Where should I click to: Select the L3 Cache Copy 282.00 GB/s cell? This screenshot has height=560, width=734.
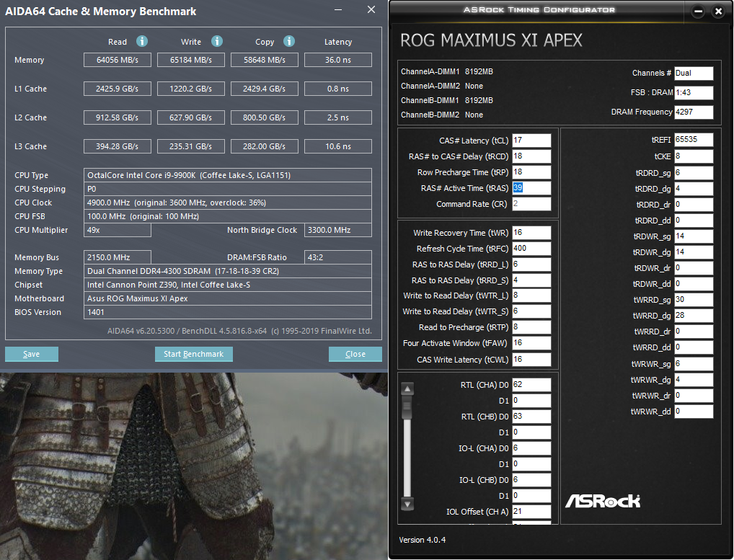(265, 146)
